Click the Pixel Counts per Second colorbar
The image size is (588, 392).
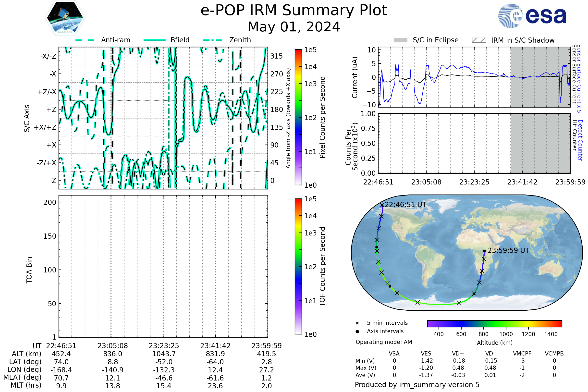pyautogui.click(x=298, y=117)
